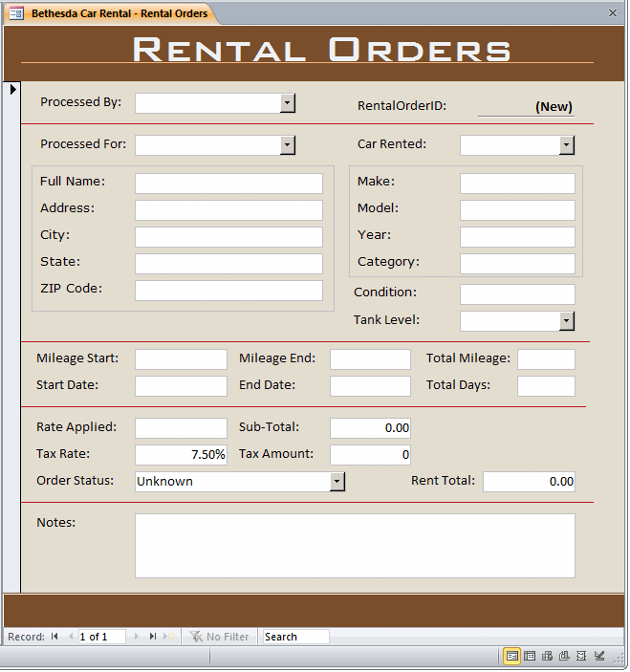Viewport: 630px width, 672px height.
Task: Click the Mileage End box
Action: pos(370,359)
